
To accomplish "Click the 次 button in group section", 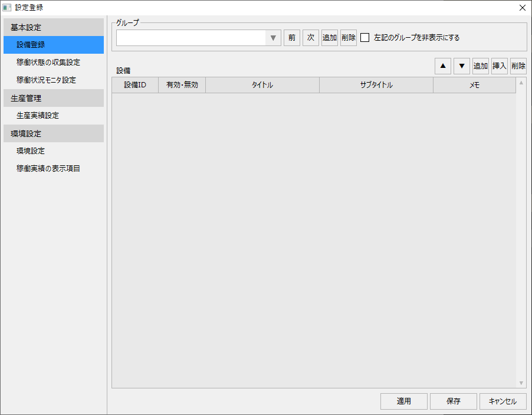I will click(310, 37).
